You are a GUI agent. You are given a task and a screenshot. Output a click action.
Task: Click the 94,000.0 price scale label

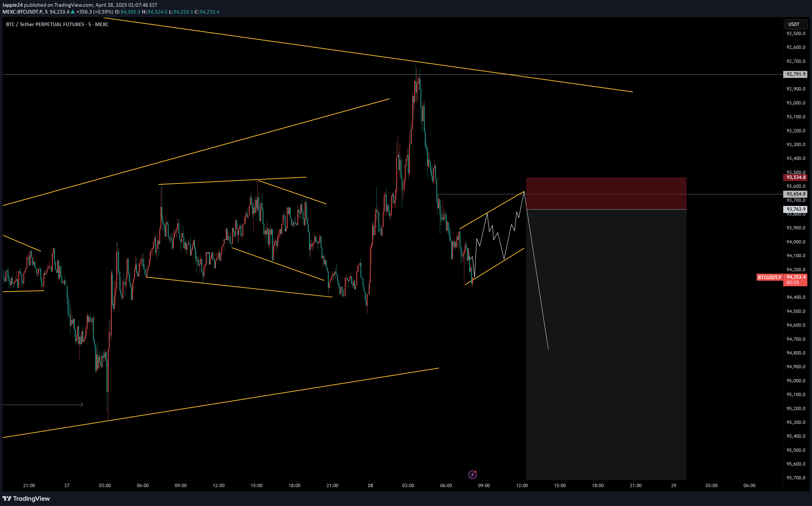[796, 242]
